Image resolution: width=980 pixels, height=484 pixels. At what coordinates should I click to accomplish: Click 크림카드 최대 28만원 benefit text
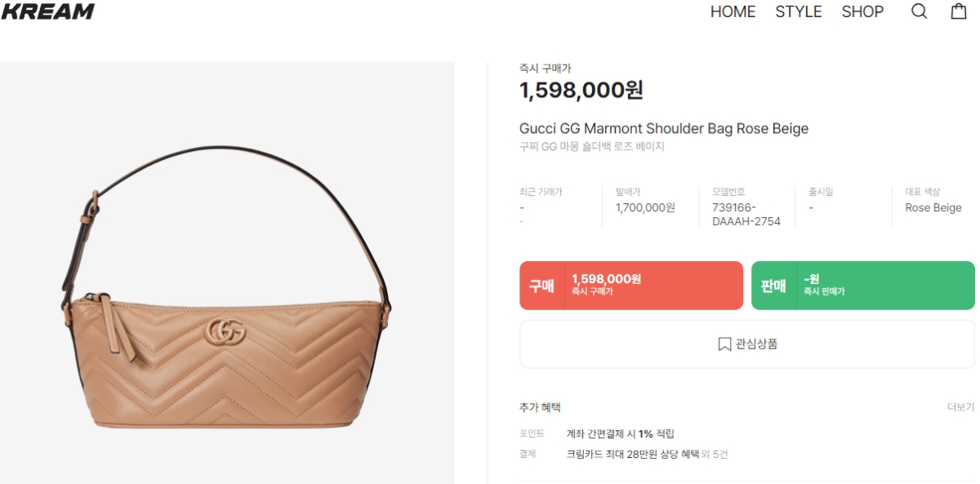633,454
